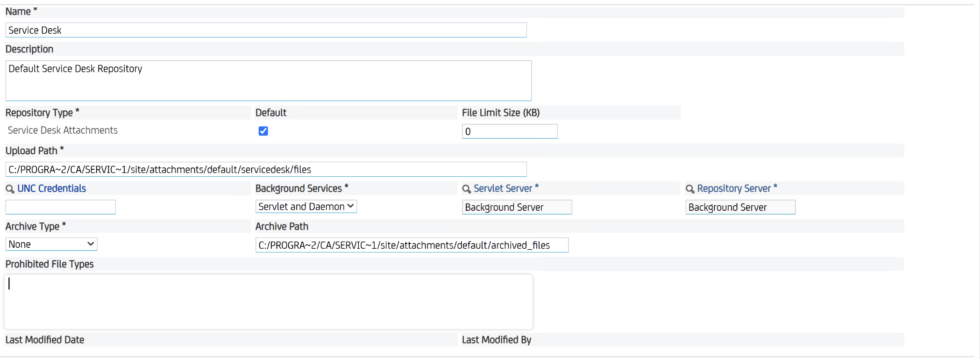Click the Prohibited File Types textarea

tap(268, 302)
